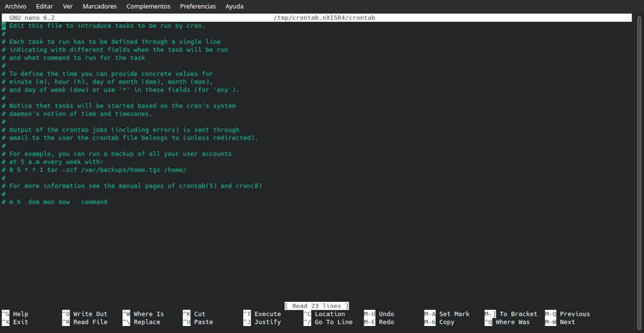The width and height of the screenshot is (644, 333).
Task: Click the ^U Paste shortcut label
Action: pos(198,322)
